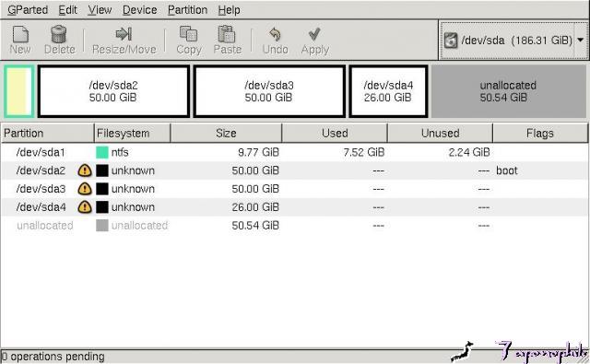Viewport: 590px width, 364px height.
Task: Select the unallocated row in partition list
Action: pyautogui.click(x=294, y=225)
